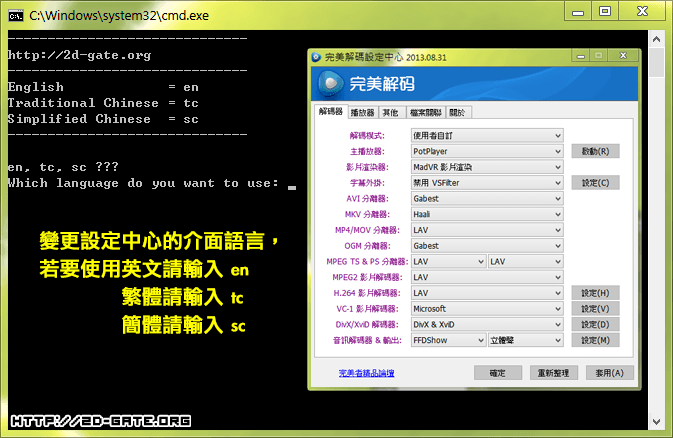Switch to the 檔案關聯 tab
Screen dimensions: 673x438
(x=424, y=112)
